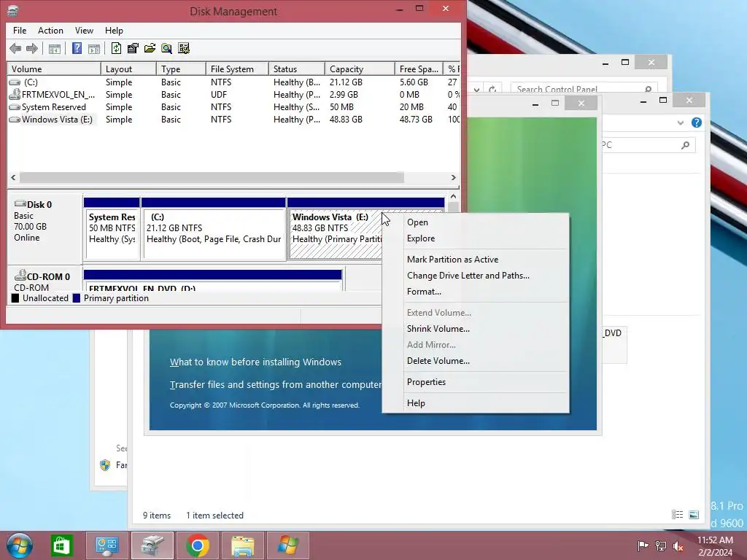This screenshot has height=560, width=747.
Task: Click the Disk 0 label panel
Action: pyautogui.click(x=44, y=228)
